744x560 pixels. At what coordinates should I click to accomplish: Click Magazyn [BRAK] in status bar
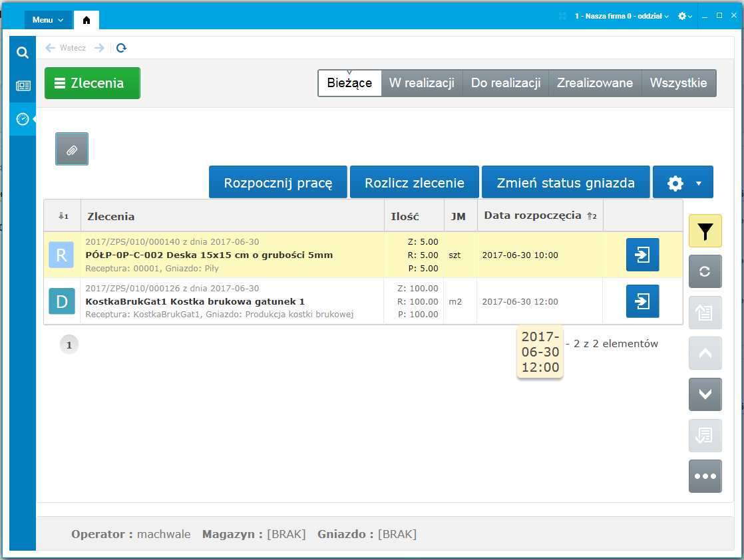[x=254, y=535]
